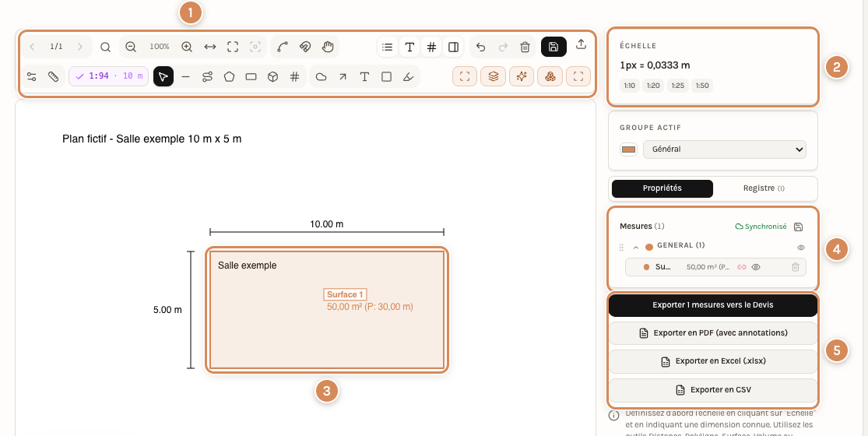Save measures with small floppy icon
Viewport: 868px width, 436px height.
(798, 227)
